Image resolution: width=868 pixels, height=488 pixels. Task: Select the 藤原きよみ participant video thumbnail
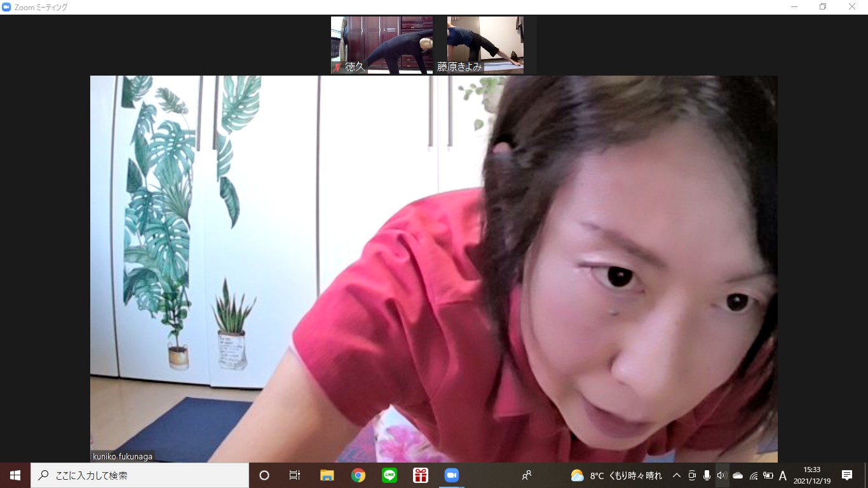[x=485, y=44]
